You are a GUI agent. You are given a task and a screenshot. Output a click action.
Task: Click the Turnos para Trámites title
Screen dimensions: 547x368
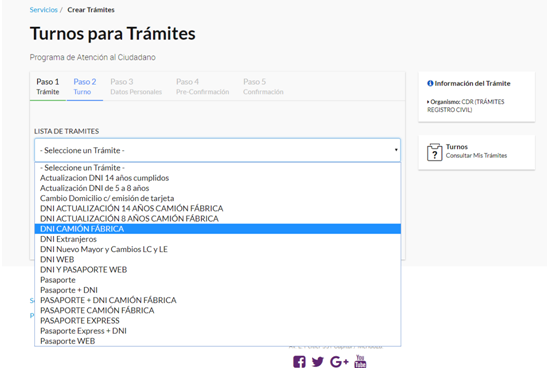coord(113,33)
